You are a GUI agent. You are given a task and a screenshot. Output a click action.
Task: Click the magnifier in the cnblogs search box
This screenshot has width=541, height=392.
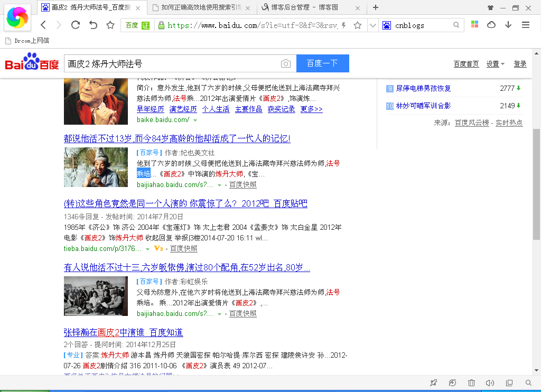tap(456, 25)
